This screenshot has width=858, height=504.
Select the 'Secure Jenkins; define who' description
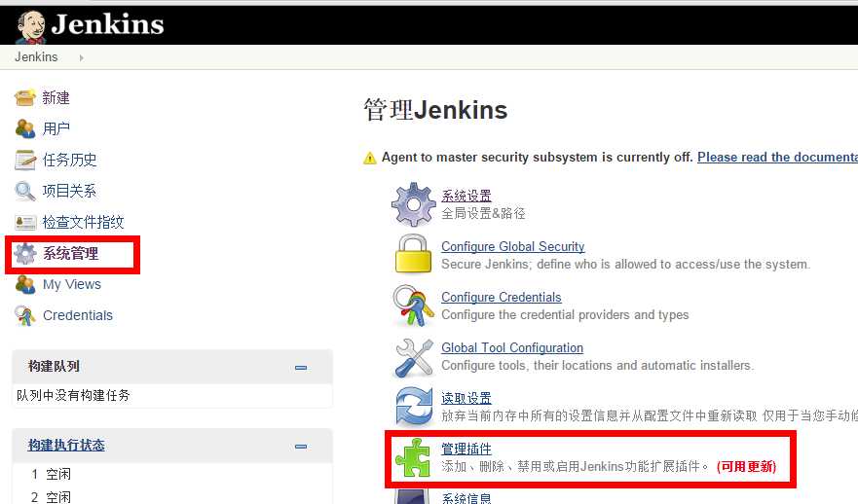(x=625, y=264)
